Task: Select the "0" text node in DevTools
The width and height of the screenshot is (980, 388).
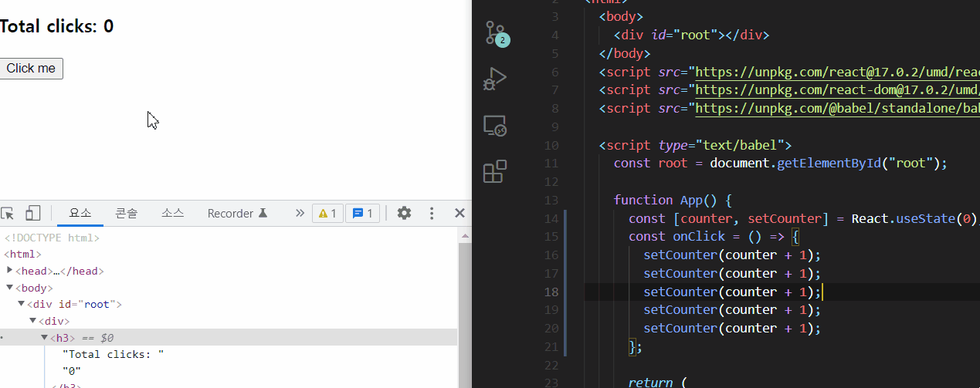Action: [x=72, y=371]
